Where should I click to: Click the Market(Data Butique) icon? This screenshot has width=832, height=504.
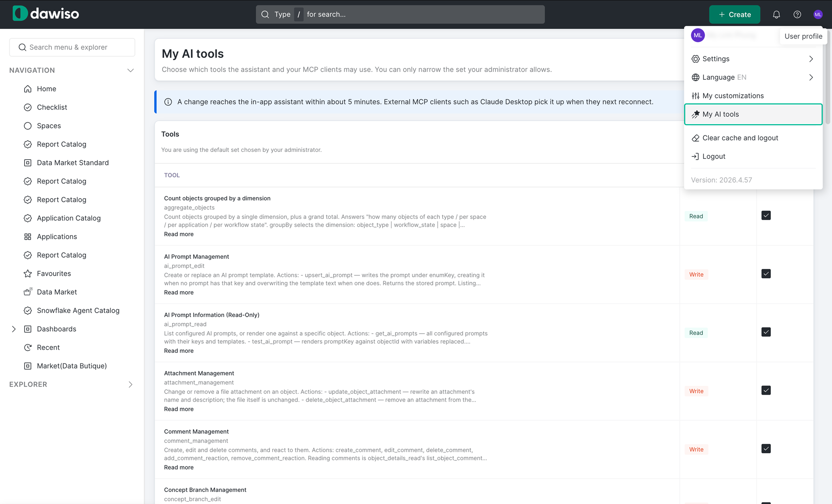click(x=28, y=366)
